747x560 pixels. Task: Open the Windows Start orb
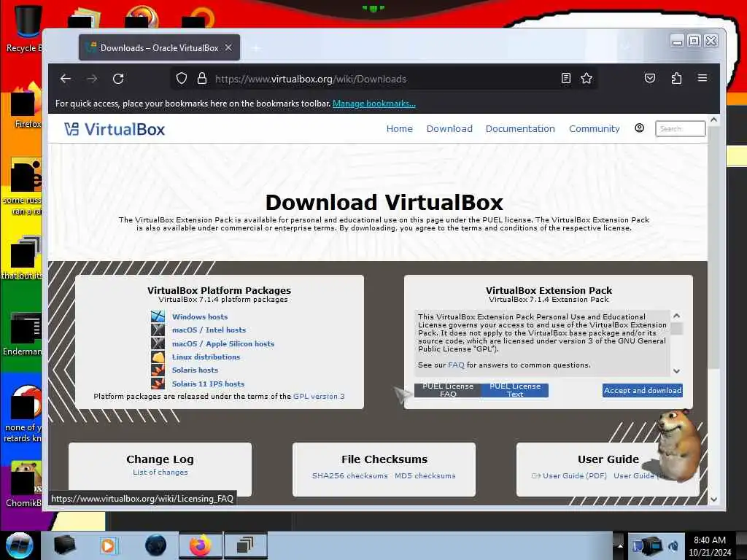pos(19,545)
